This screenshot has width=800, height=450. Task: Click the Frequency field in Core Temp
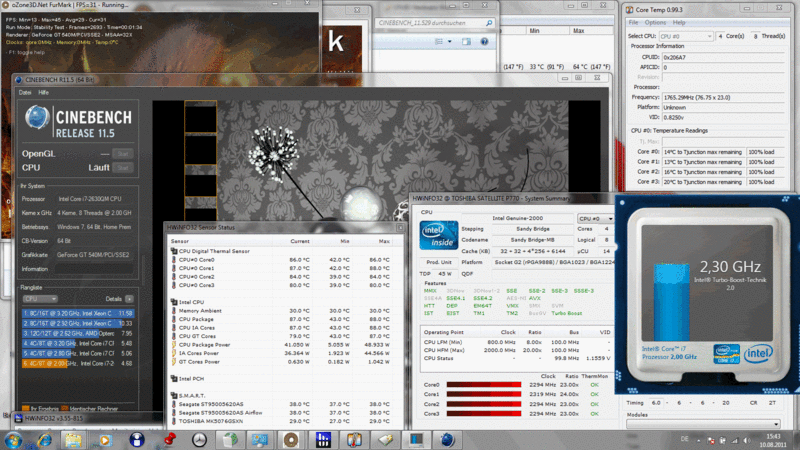(723, 97)
